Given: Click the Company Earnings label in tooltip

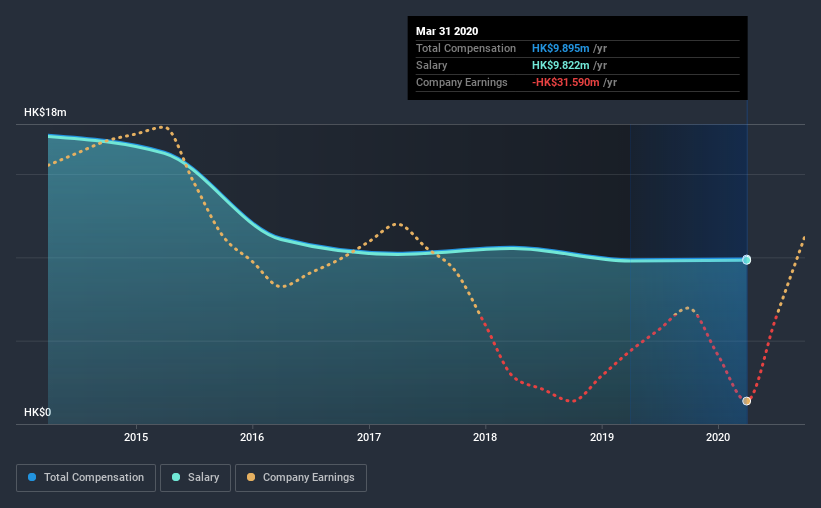Looking at the screenshot, I should [x=462, y=82].
